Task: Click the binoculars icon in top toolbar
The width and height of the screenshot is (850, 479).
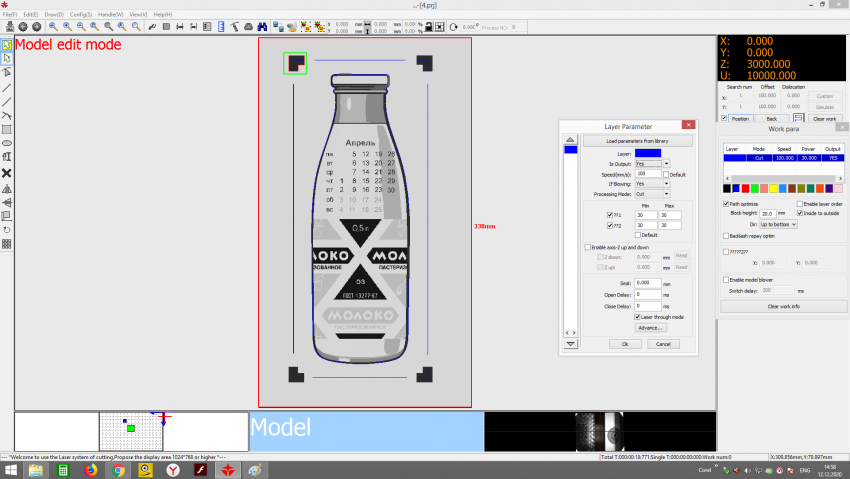Action: click(262, 26)
